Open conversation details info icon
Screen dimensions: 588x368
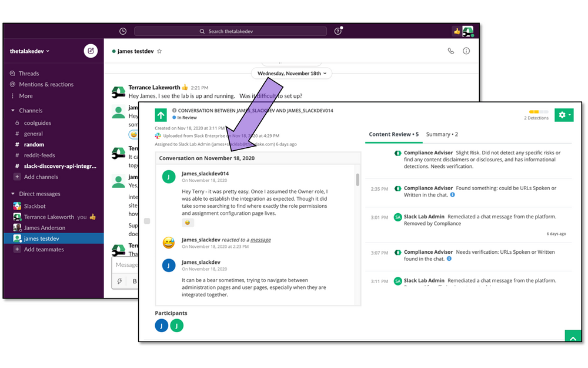coord(466,51)
